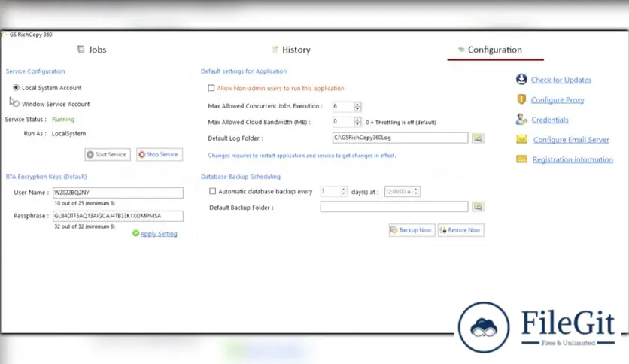Select Local System Account radio button

pos(16,87)
